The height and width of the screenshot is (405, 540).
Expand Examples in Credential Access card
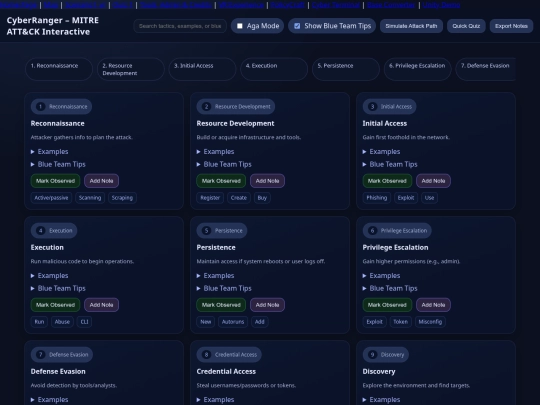click(215, 399)
